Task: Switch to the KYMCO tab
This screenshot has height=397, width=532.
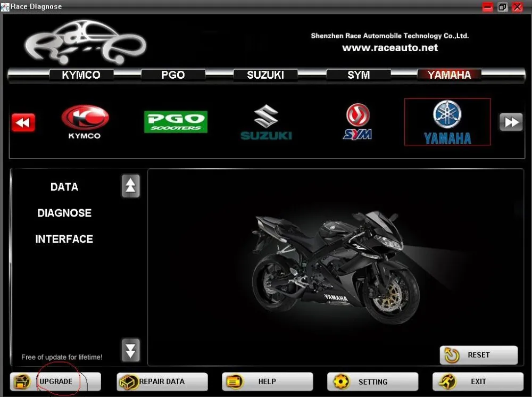Action: (x=81, y=75)
